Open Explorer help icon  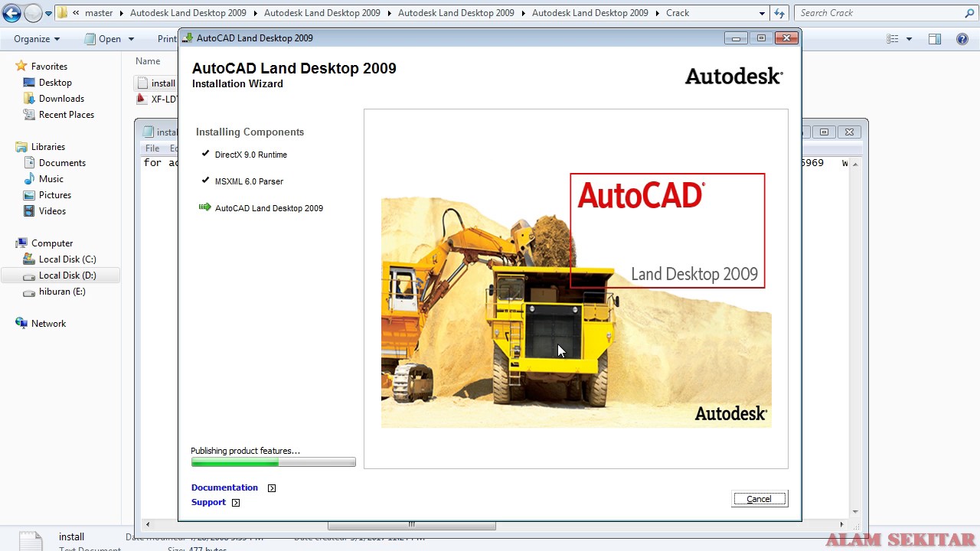[963, 39]
